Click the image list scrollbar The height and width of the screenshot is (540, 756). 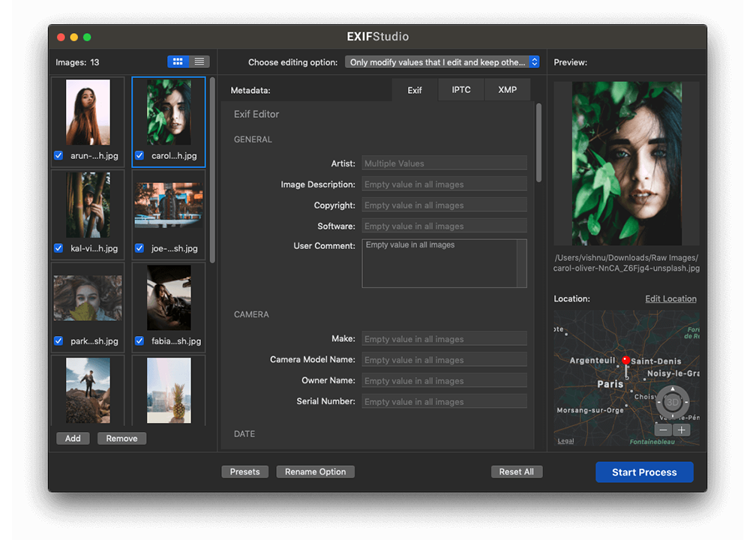point(213,169)
